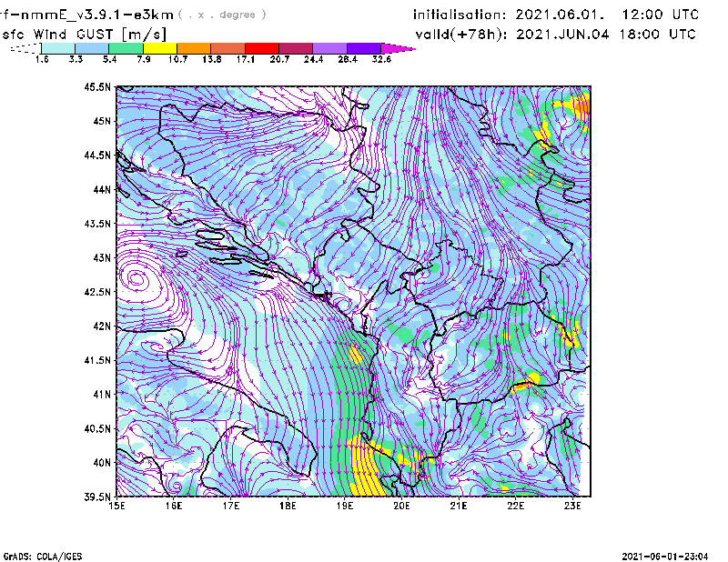This screenshot has height=562, width=728.
Task: Click the '( . x . degree )' label
Action: coord(222,15)
